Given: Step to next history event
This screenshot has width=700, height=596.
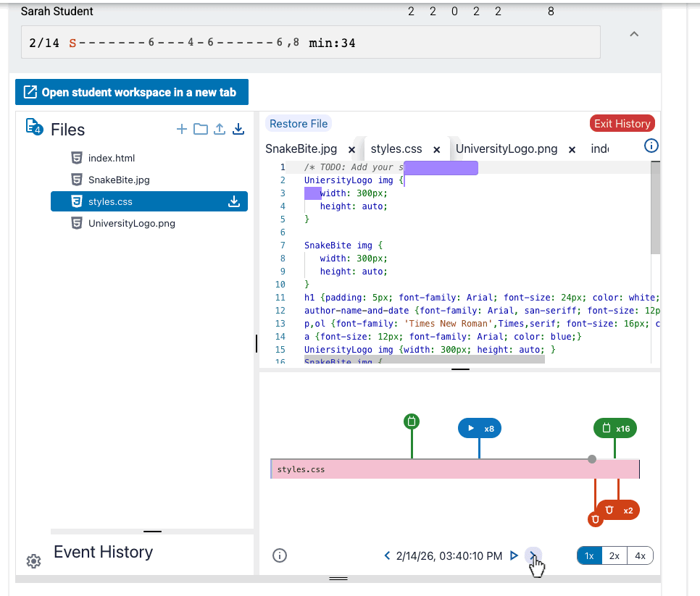Looking at the screenshot, I should point(533,555).
